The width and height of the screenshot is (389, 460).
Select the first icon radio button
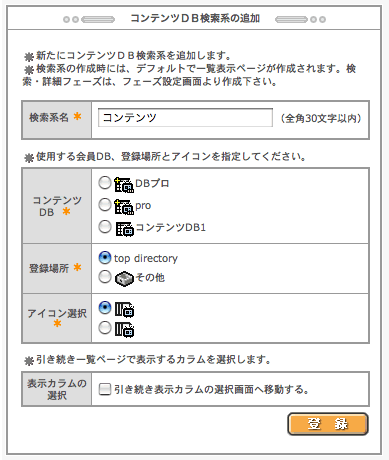[x=105, y=307]
